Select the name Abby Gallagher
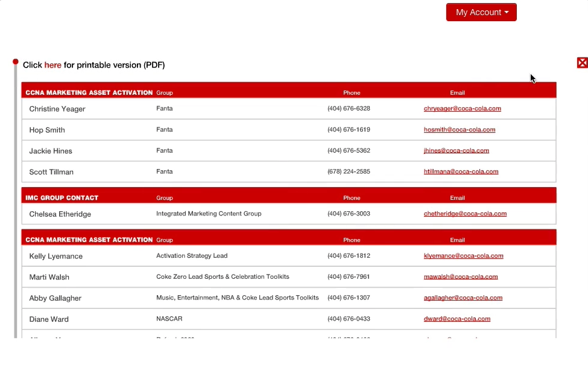Image resolution: width=588 pixels, height=370 pixels. [55, 298]
